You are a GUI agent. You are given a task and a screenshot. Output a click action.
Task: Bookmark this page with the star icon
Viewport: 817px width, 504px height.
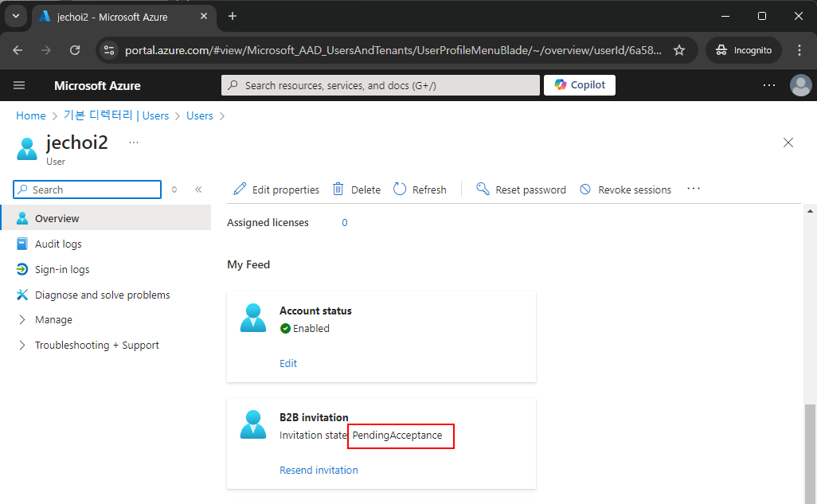679,50
